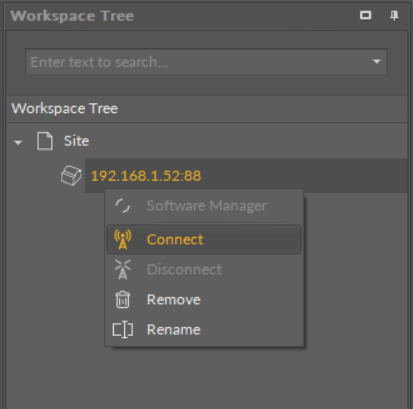Click the trash can Remove icon
The height and width of the screenshot is (409, 413).
(x=123, y=299)
